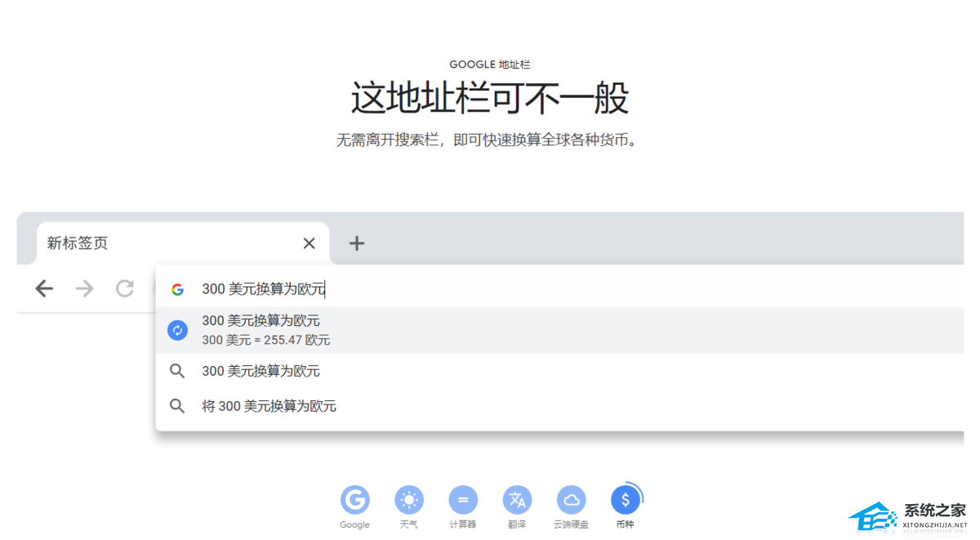Click the blue currency conversion icon
Screen dimensions: 980x540
[177, 330]
